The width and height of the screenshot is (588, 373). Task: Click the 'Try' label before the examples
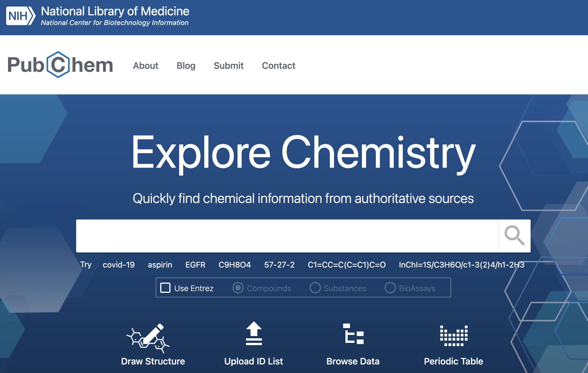tap(86, 265)
